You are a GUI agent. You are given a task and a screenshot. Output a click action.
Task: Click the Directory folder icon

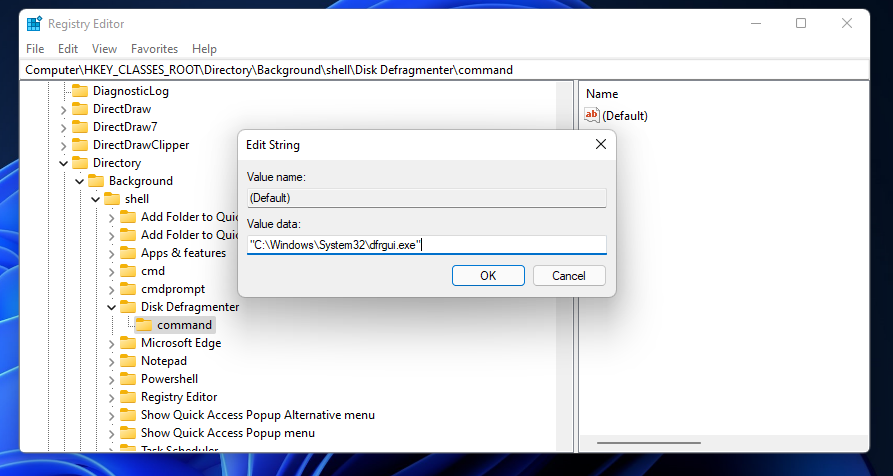(80, 163)
